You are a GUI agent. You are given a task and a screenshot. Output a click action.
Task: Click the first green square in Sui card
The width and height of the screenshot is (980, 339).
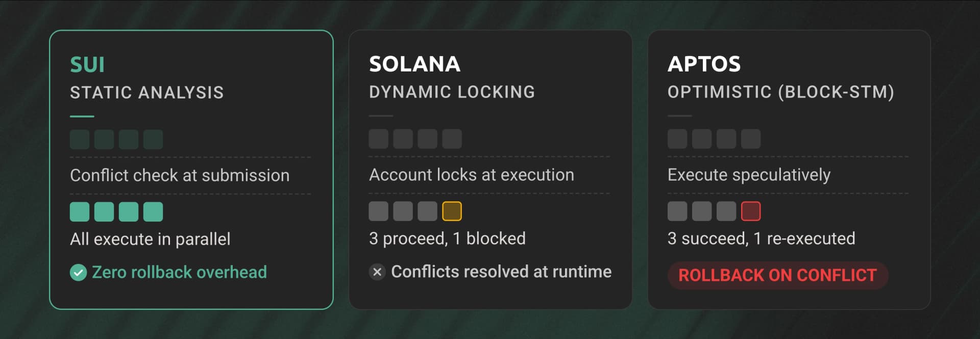point(80,212)
